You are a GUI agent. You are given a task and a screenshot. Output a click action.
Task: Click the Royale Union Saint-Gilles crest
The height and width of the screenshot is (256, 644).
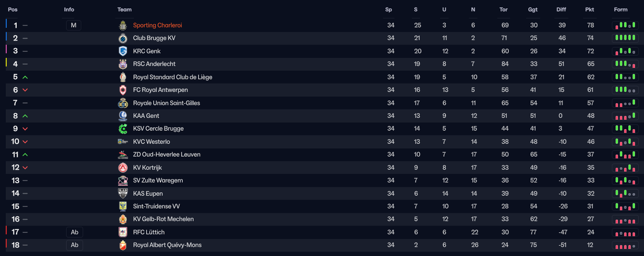coord(123,103)
